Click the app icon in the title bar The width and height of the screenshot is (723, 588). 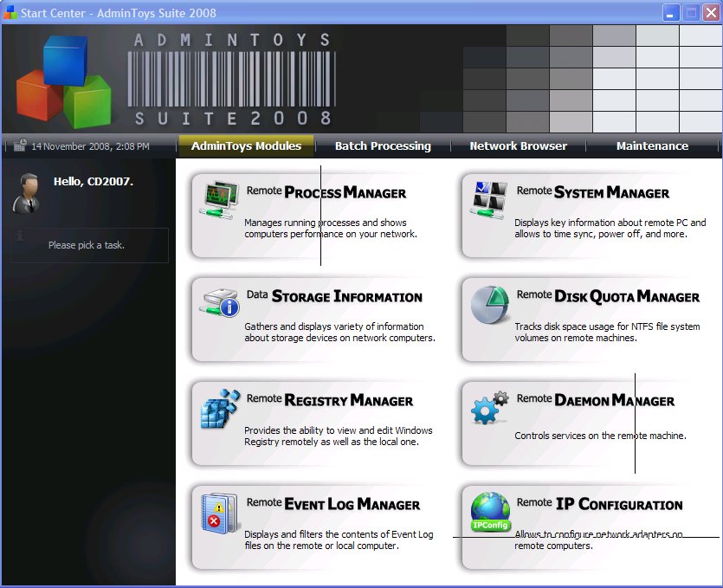point(10,12)
